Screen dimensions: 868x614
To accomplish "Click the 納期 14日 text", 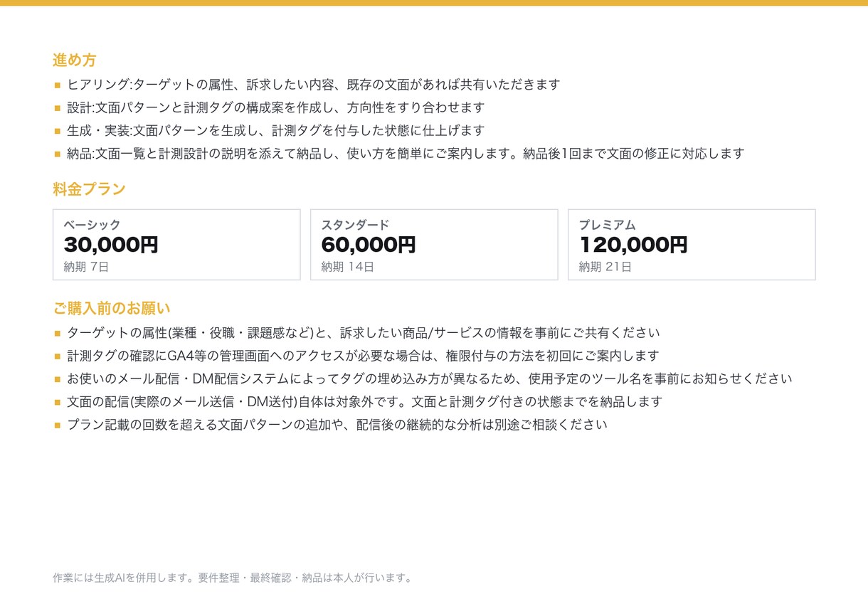I will (347, 268).
